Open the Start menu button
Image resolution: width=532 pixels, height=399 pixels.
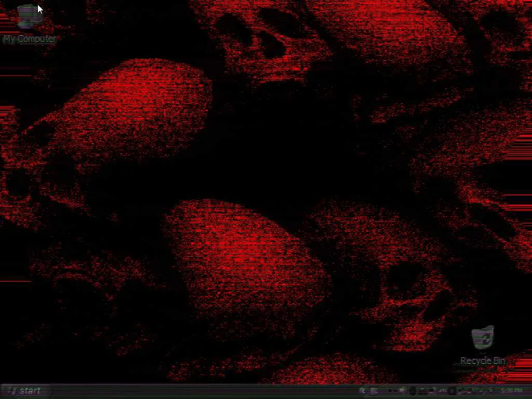pyautogui.click(x=24, y=391)
